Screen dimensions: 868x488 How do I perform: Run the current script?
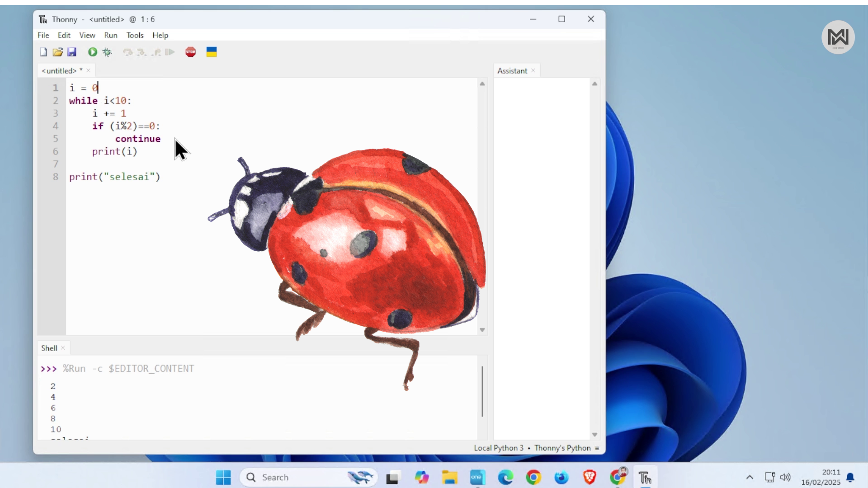92,52
